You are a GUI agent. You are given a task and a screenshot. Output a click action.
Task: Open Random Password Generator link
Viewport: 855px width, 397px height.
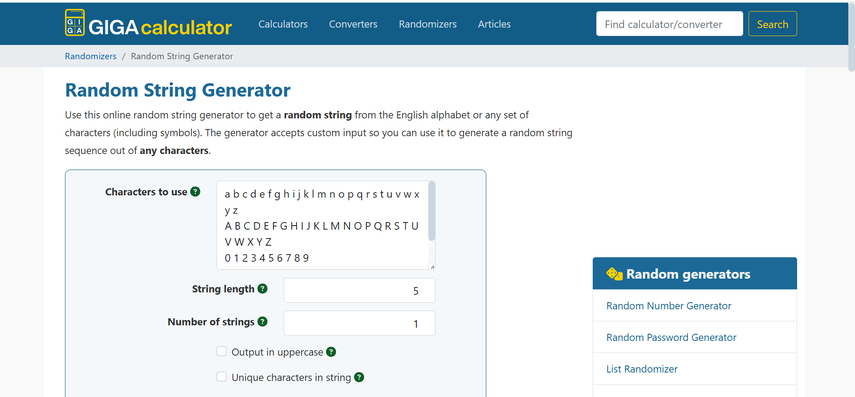671,338
